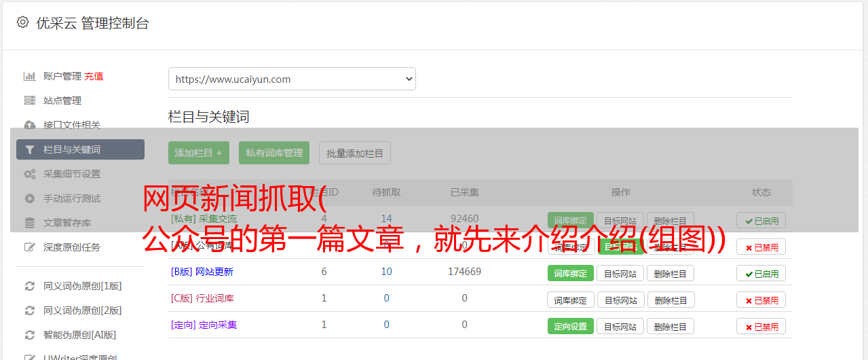Click the 栏目与关键词 page heading
Image resolution: width=868 pixels, height=360 pixels.
(x=209, y=117)
